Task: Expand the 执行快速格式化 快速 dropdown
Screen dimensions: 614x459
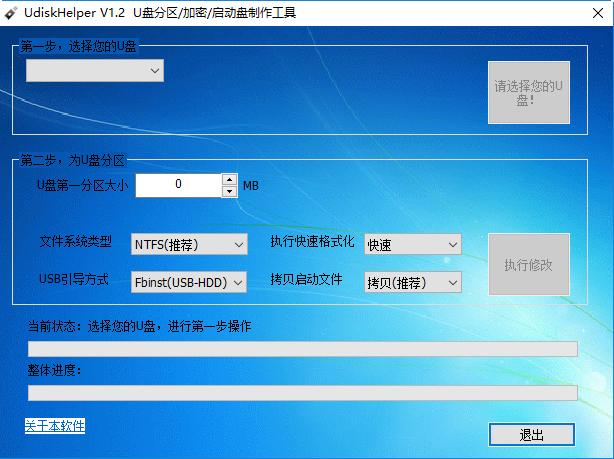Action: 412,245
